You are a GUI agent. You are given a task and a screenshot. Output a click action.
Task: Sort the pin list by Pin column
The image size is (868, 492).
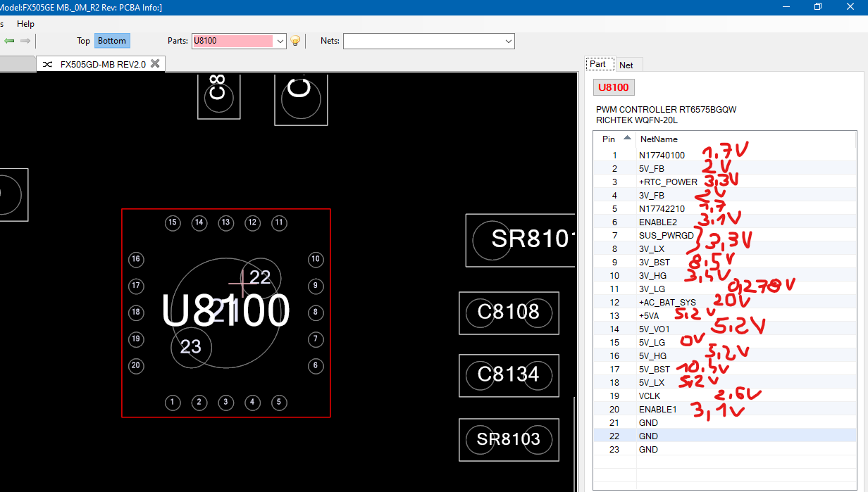click(x=614, y=139)
